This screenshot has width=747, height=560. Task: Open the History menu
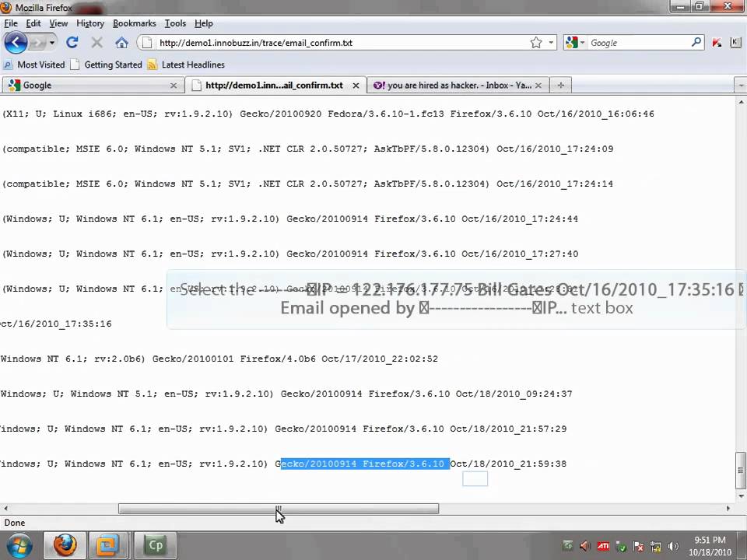(x=90, y=23)
